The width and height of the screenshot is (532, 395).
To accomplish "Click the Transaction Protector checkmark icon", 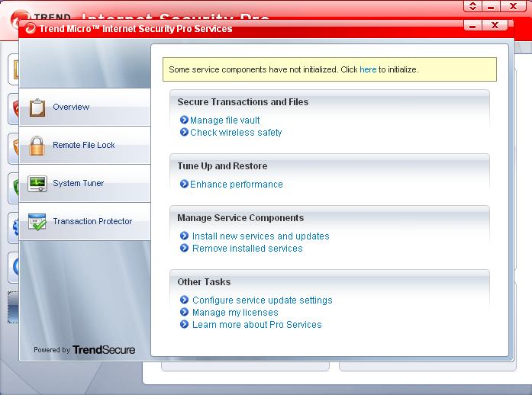I will 37,222.
